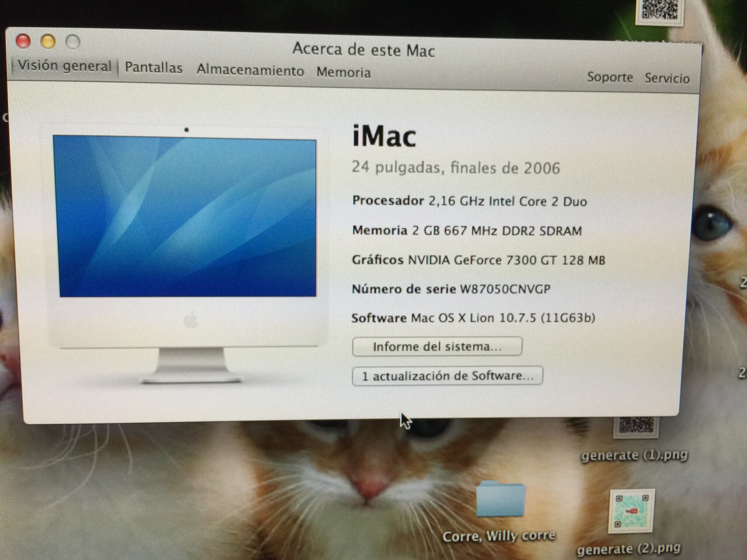
Task: Select the generate (1).png file icon
Action: 636,427
